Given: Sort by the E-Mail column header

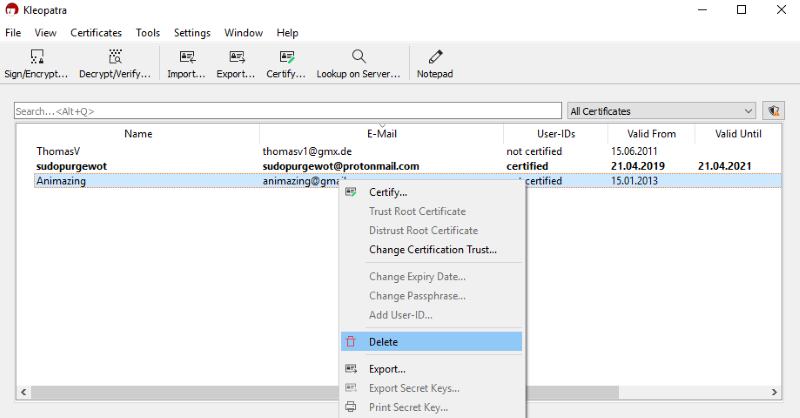Looking at the screenshot, I should tap(382, 134).
